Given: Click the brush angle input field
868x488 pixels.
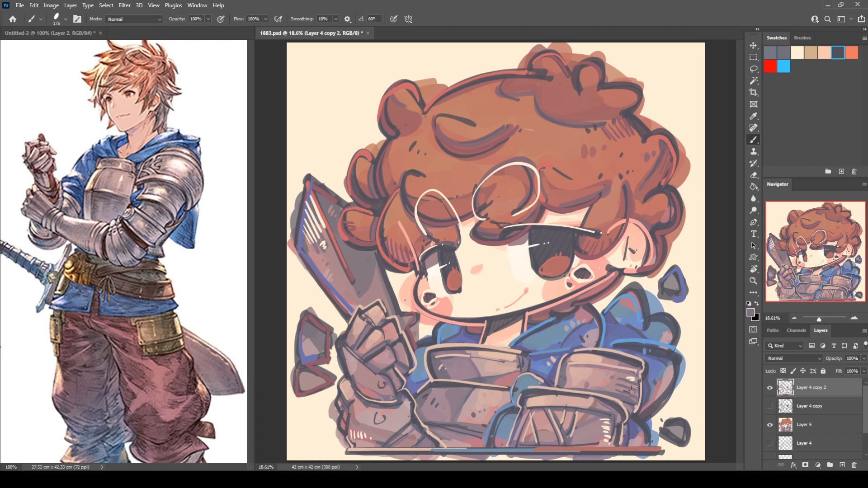Looking at the screenshot, I should click(374, 19).
